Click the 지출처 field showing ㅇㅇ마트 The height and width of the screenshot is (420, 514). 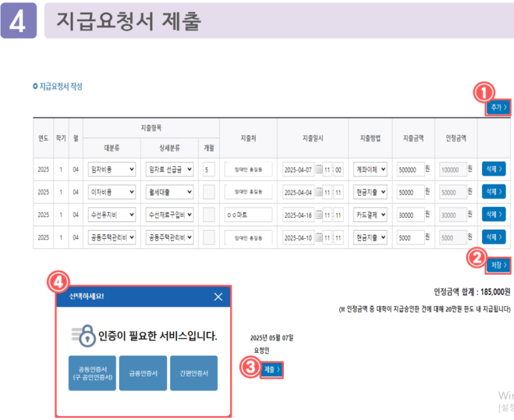248,214
